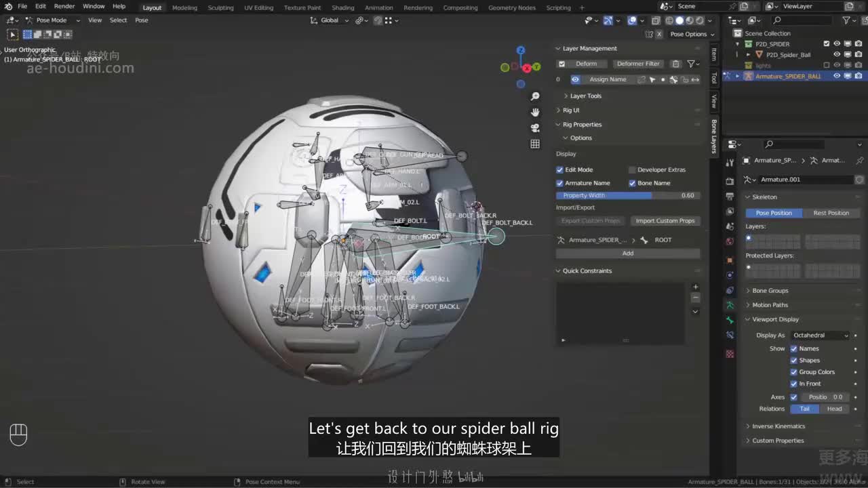Image resolution: width=868 pixels, height=488 pixels.
Task: Hide Armature_SPIDER_BALL with eye icon
Action: 837,76
